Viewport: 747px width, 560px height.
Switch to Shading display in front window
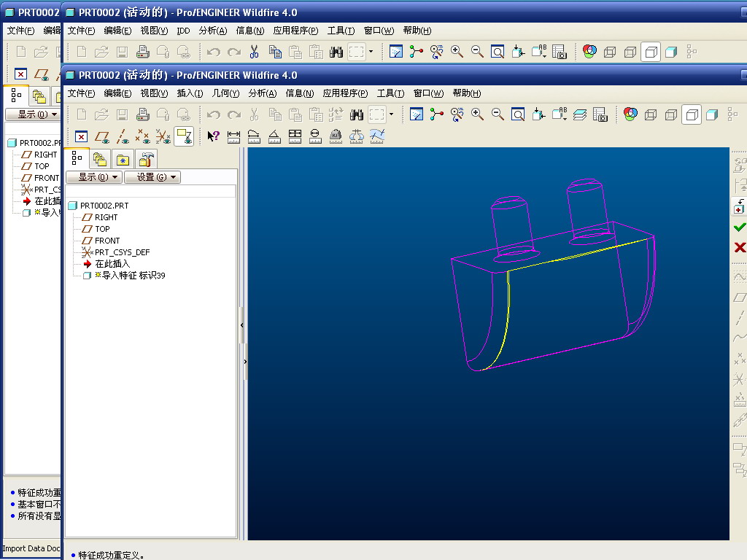pos(712,114)
